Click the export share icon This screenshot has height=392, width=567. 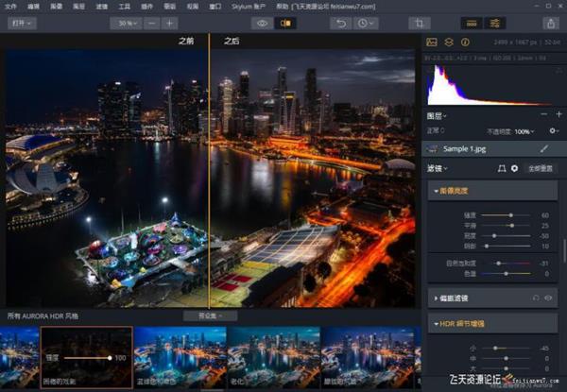tap(550, 23)
